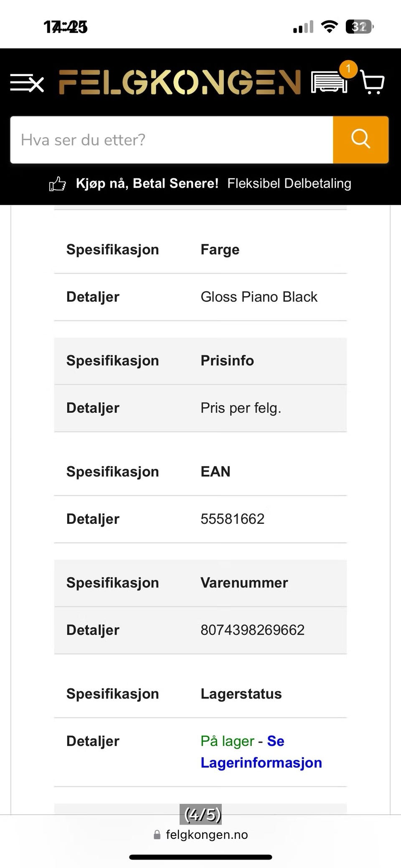Tap the battery indicator in status bar

pyautogui.click(x=359, y=27)
